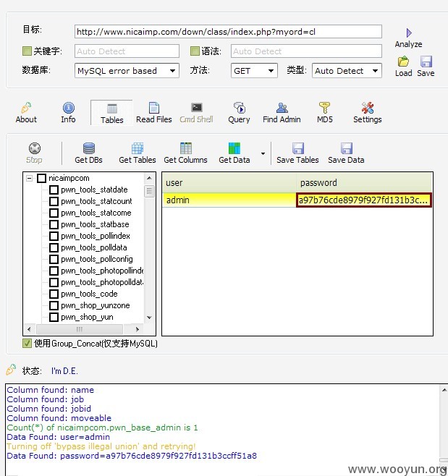Screen dimensions: 448x476
Task: Click the Save floppy disk icon
Action: coord(426,61)
